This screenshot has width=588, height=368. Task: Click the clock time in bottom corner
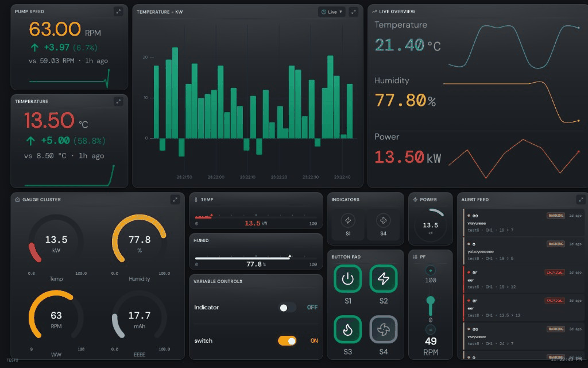pyautogui.click(x=567, y=359)
